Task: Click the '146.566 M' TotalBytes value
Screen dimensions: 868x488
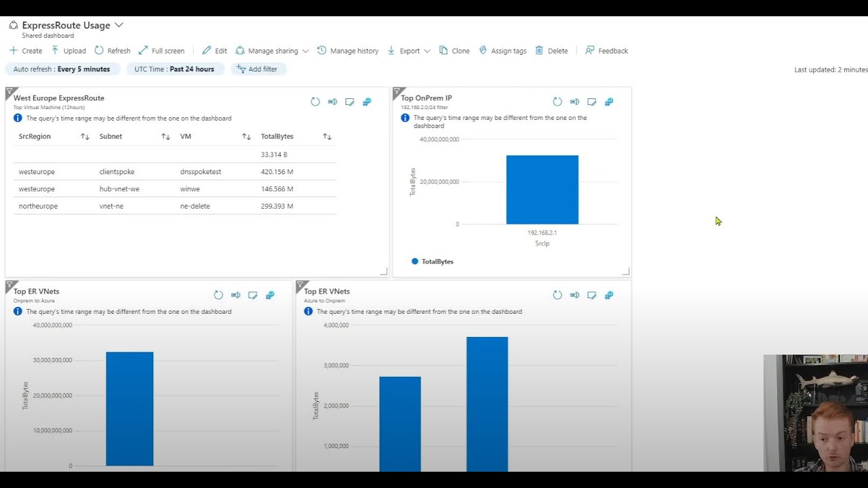Action: tap(277, 189)
